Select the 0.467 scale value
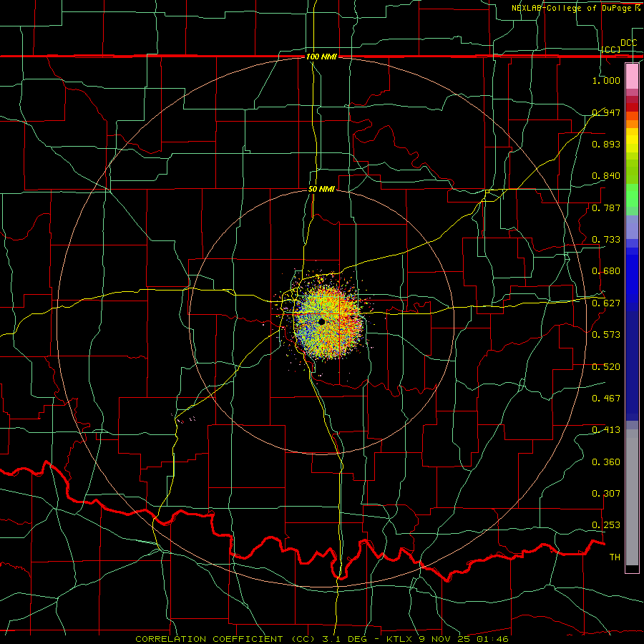644x644 pixels. (606, 399)
